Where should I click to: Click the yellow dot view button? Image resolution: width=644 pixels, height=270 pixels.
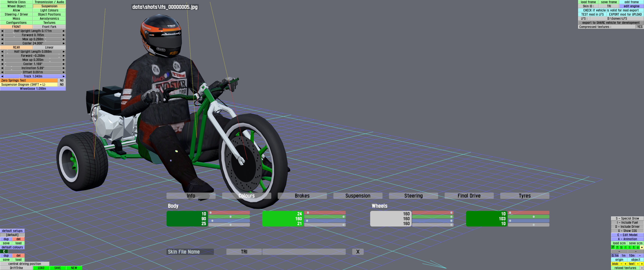click(x=642, y=247)
